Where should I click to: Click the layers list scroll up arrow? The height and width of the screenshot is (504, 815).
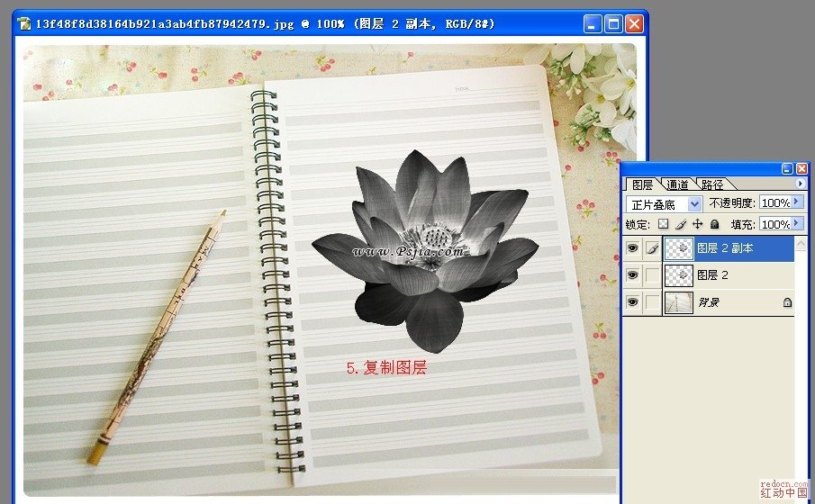pos(801,244)
